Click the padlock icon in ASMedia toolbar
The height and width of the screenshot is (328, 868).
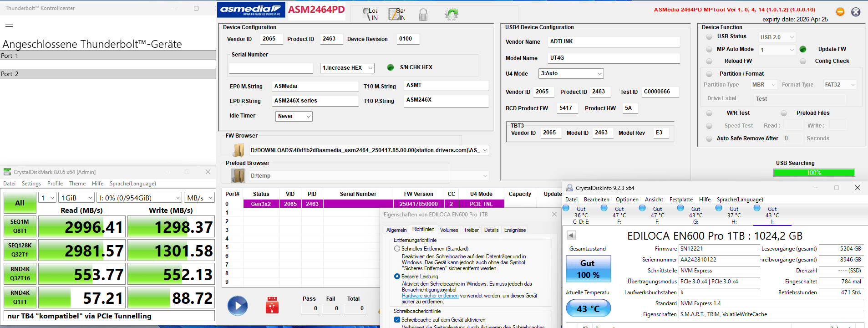(423, 14)
